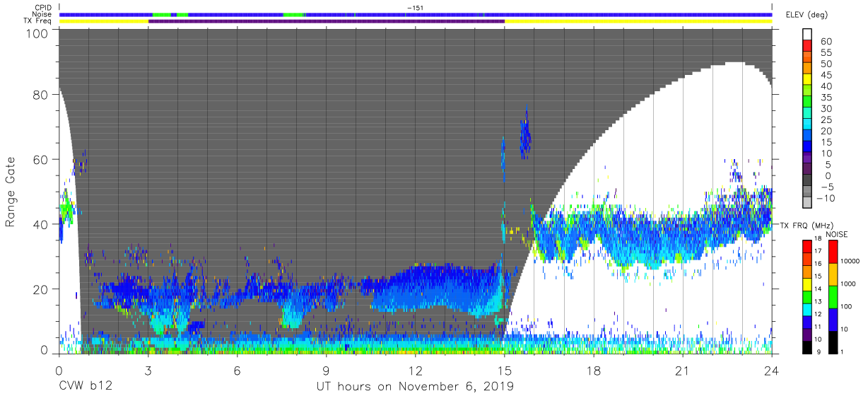Click TX FRQ legend value '11'
The width and height of the screenshot is (868, 401).
[x=816, y=327]
